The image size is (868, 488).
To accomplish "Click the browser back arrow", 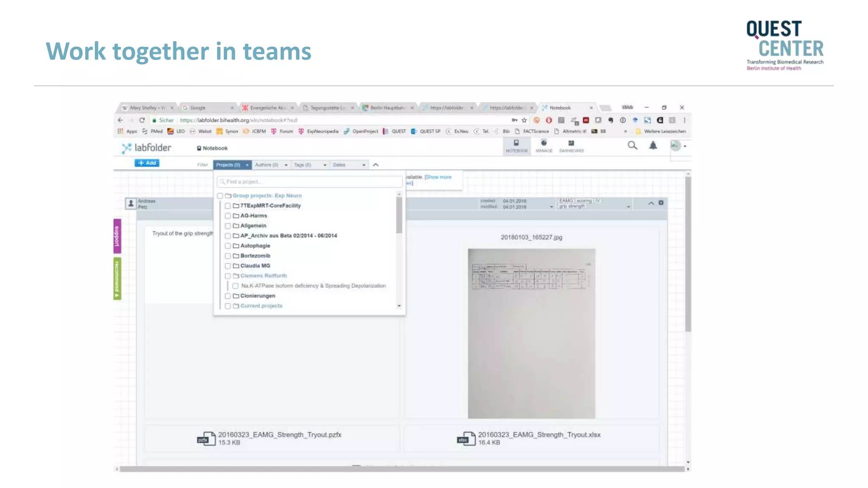I will pyautogui.click(x=120, y=120).
